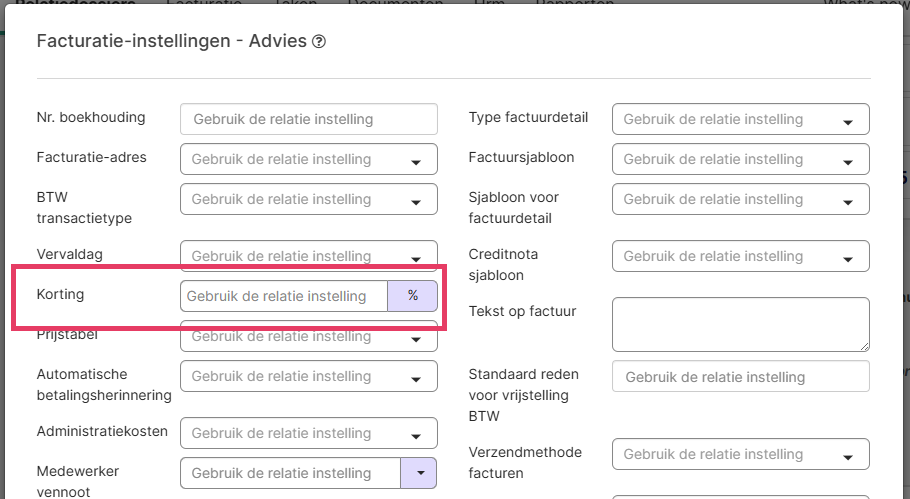This screenshot has width=910, height=499.
Task: Expand the Prijstabel dropdown
Action: point(308,337)
